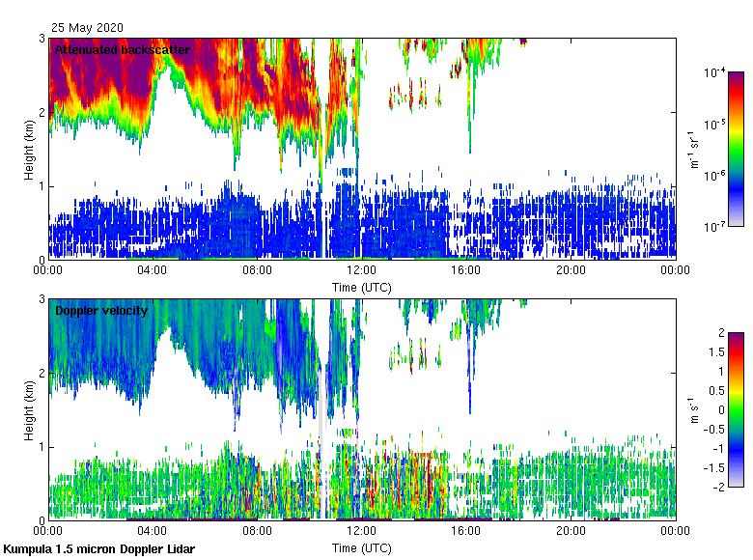The width and height of the screenshot is (753, 560).
Task: Click the 'Height (km)' axis label of backscatter plot
Action: coord(29,150)
